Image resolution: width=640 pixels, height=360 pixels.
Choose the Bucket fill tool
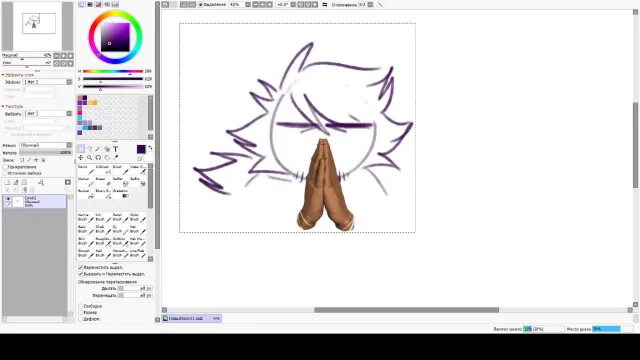pos(86,193)
